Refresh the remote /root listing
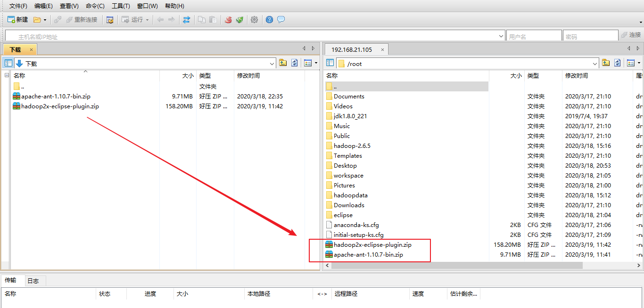 [617, 63]
